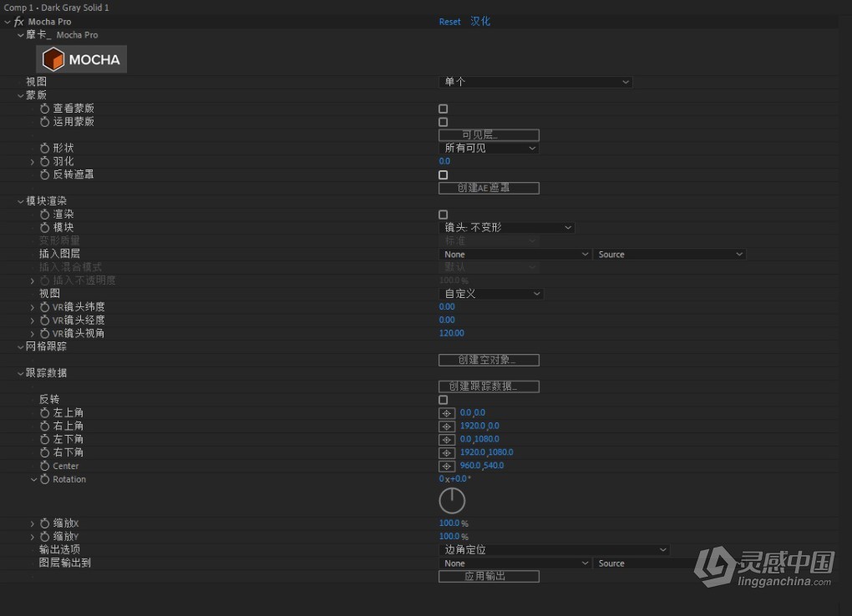Click stopwatch icon beside 反转遮罩
The height and width of the screenshot is (616, 852).
point(44,174)
